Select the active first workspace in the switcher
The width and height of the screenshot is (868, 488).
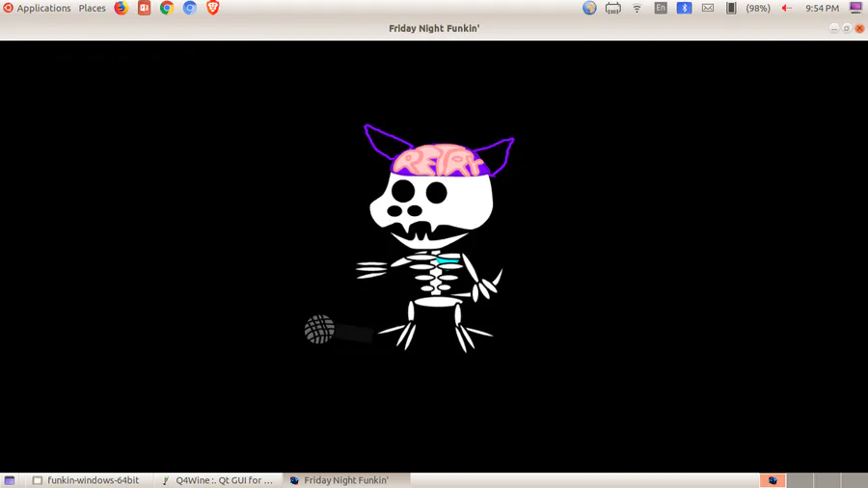(773, 480)
